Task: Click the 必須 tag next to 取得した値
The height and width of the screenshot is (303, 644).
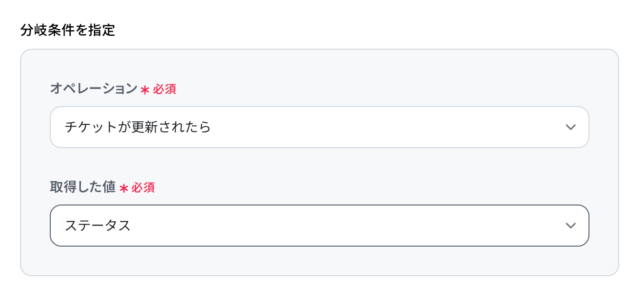Action: click(x=143, y=188)
